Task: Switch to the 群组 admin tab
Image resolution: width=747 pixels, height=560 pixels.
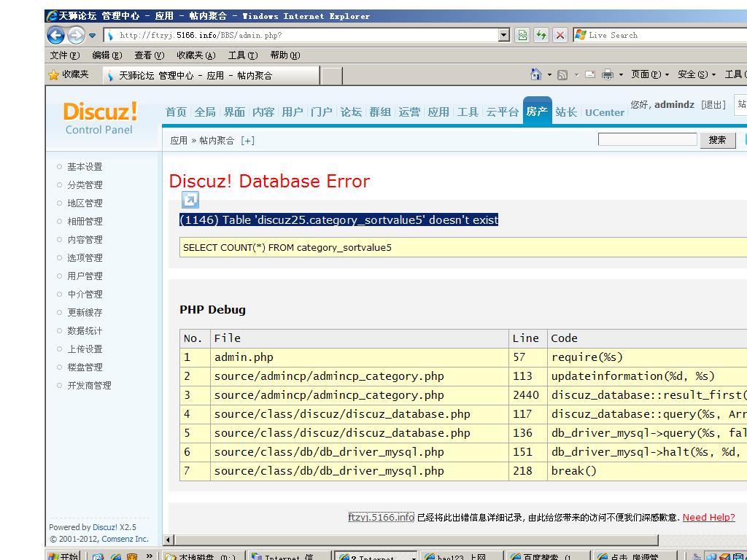Action: pos(380,112)
